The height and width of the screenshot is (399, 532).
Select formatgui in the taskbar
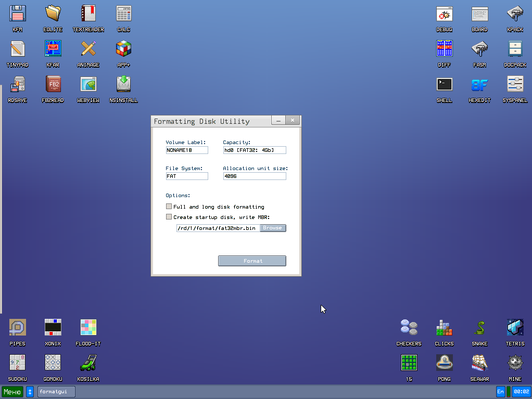tap(56, 392)
